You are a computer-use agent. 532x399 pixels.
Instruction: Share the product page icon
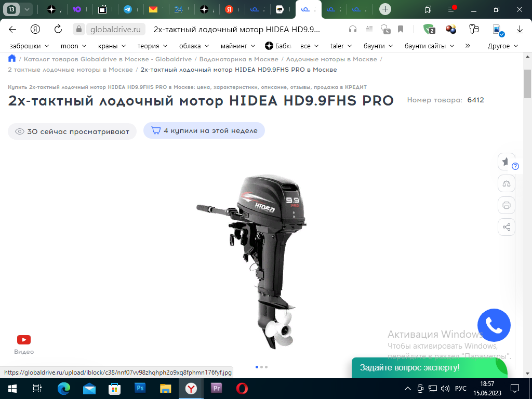click(x=506, y=227)
